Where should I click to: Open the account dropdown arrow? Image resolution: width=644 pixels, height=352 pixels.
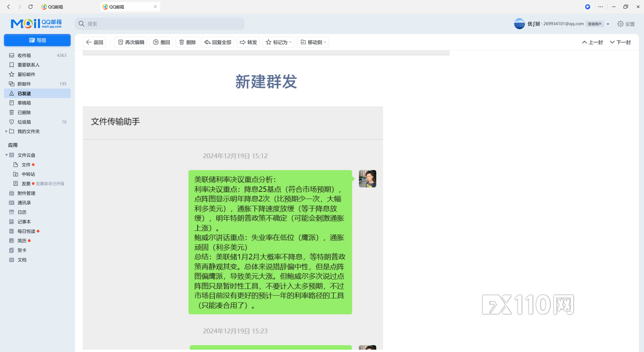tap(608, 24)
